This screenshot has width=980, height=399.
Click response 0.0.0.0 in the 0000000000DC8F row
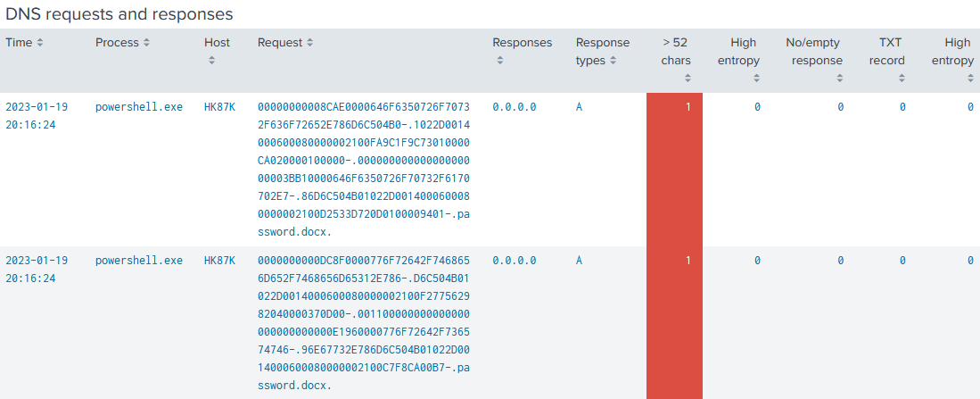click(514, 261)
